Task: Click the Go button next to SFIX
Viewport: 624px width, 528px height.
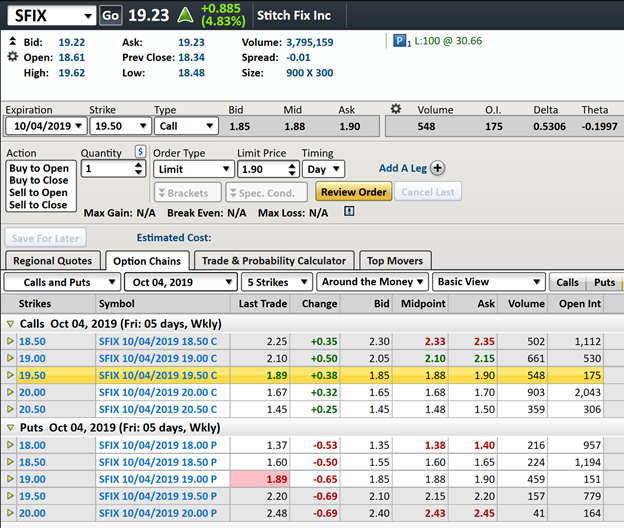Action: tap(112, 16)
